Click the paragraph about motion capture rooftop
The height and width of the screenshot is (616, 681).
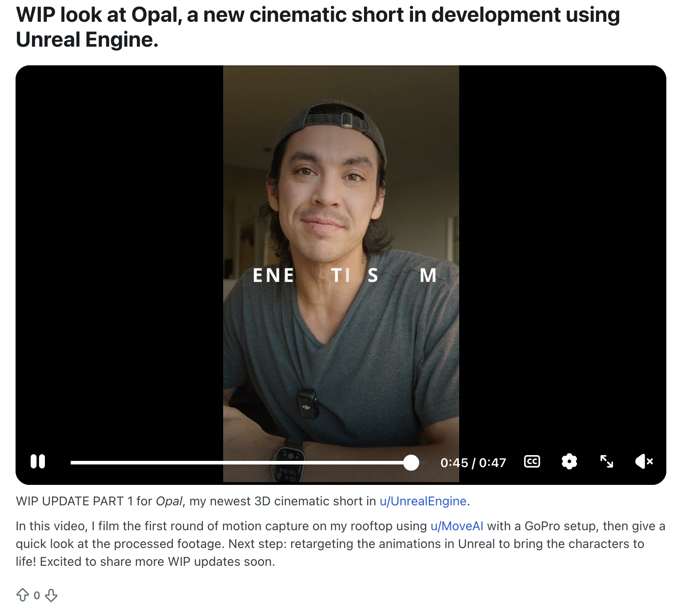(340, 544)
